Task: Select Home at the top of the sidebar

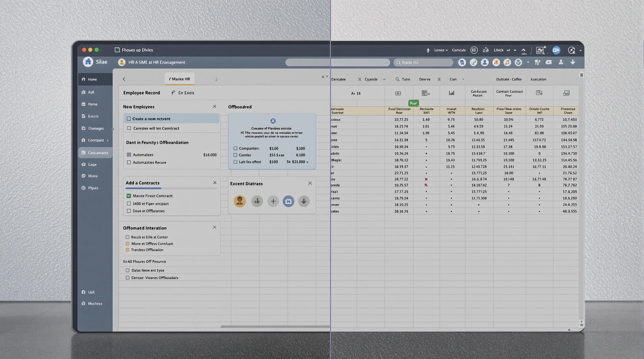Action: [95, 79]
